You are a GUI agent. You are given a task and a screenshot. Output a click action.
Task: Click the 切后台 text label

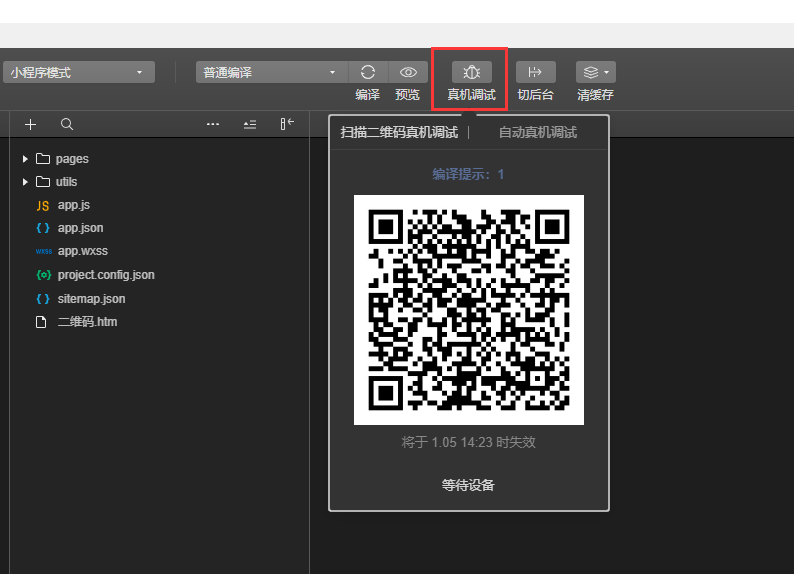pos(535,95)
